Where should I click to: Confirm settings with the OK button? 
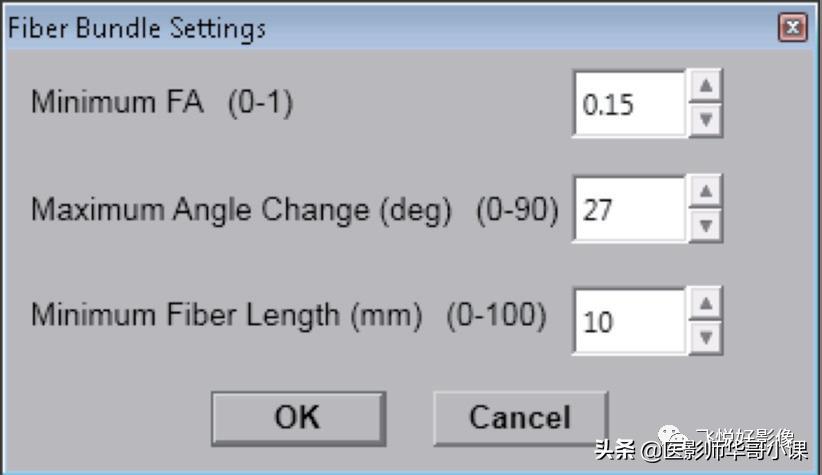pyautogui.click(x=298, y=417)
